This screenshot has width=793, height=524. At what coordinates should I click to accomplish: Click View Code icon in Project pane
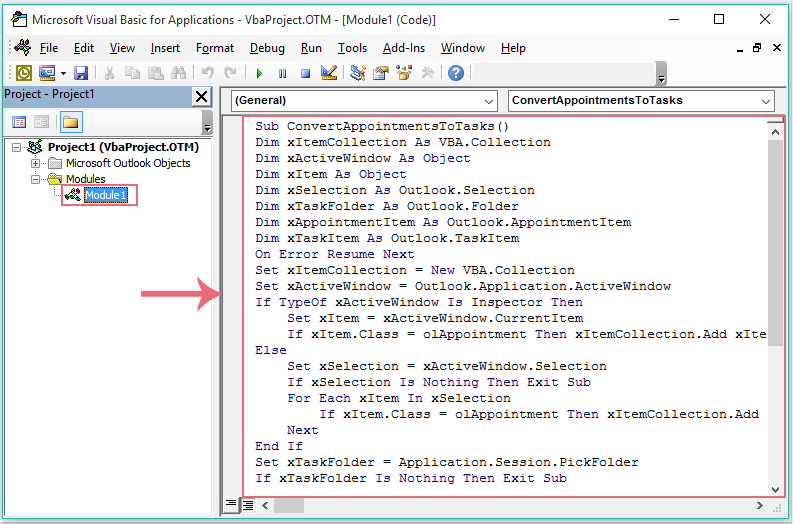pos(19,122)
